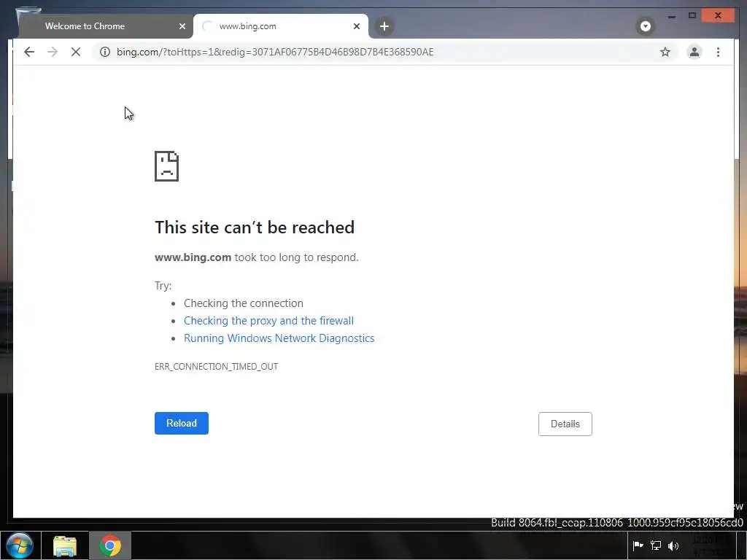
Task: Go back using the back arrow
Action: pos(29,52)
